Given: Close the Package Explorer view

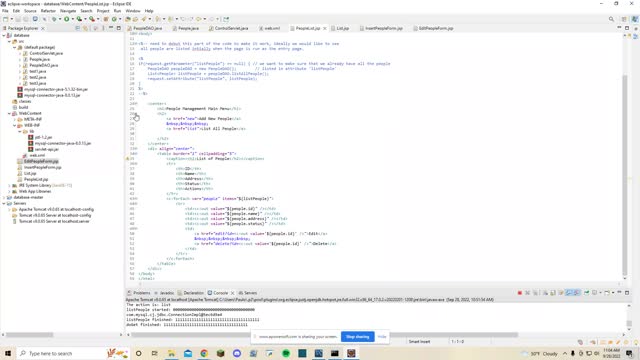Looking at the screenshot, I should point(43,29).
